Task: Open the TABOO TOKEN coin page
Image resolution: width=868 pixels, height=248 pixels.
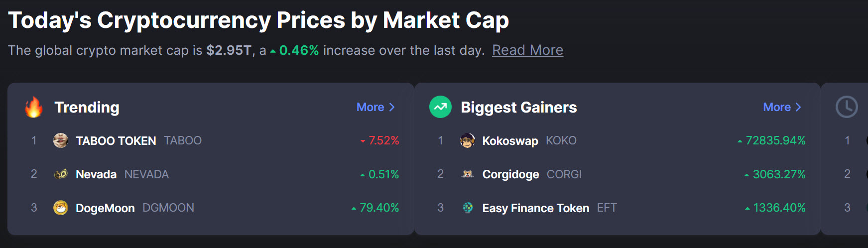Action: click(116, 141)
